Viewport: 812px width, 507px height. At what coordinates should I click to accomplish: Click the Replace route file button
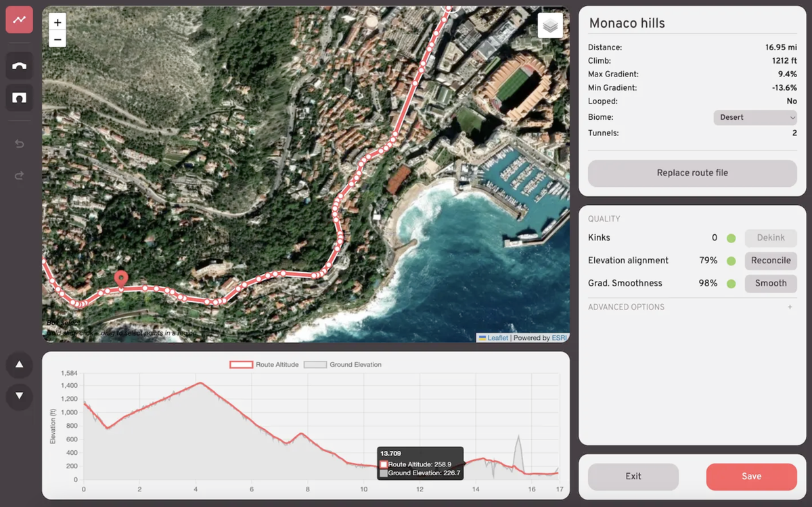tap(692, 173)
